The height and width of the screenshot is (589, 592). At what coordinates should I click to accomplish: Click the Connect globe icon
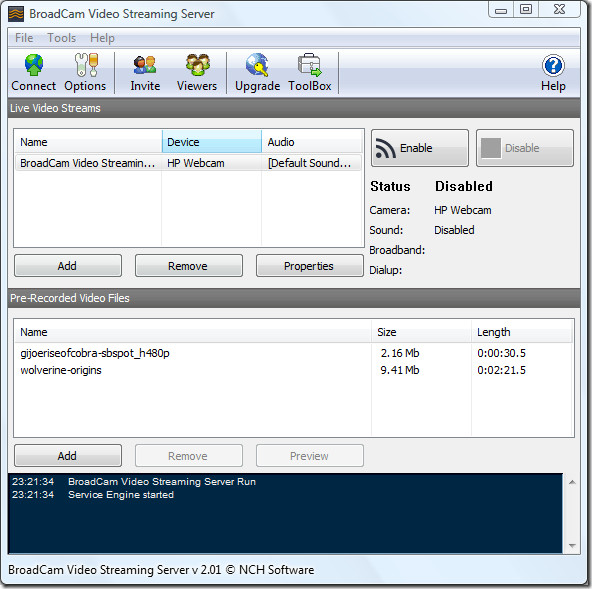pos(34,65)
